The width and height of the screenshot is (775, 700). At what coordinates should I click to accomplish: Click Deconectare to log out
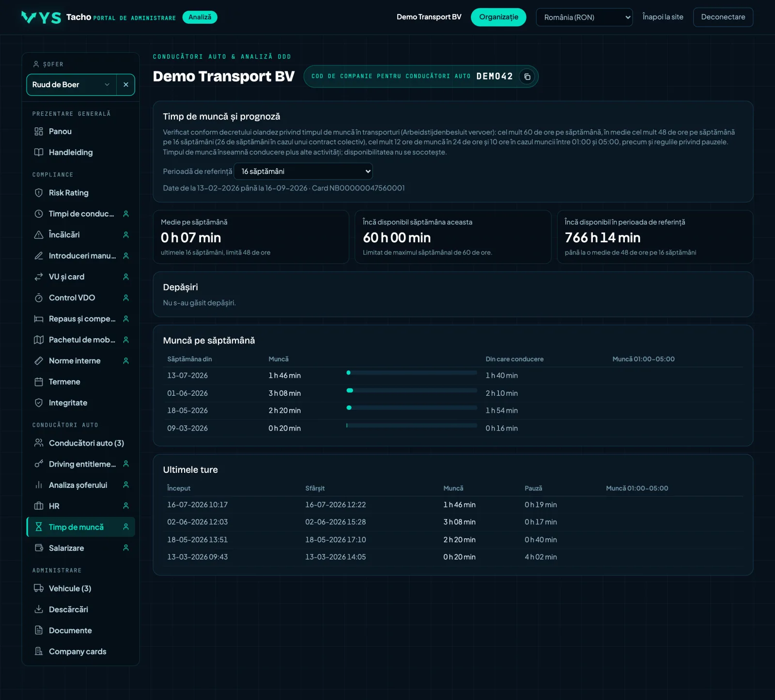[x=723, y=17]
